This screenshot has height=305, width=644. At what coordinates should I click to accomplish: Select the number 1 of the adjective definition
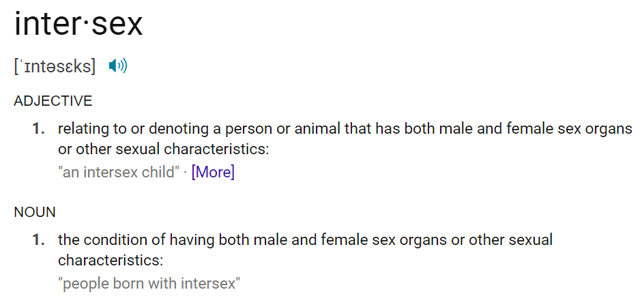pyautogui.click(x=38, y=129)
